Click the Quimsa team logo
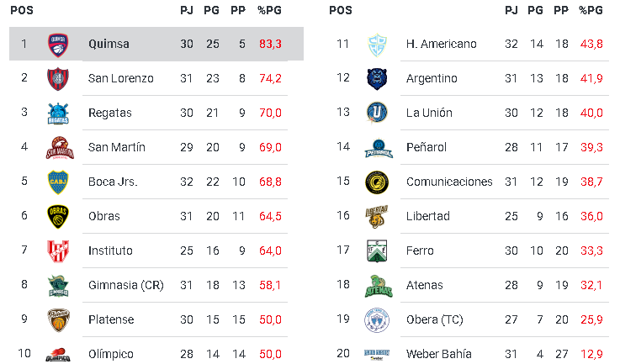Image resolution: width=620 pixels, height=364 pixels. 58,44
